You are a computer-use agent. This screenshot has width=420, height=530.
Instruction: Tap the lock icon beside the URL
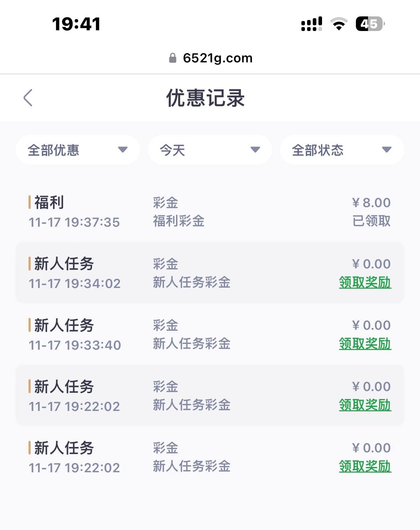point(173,58)
